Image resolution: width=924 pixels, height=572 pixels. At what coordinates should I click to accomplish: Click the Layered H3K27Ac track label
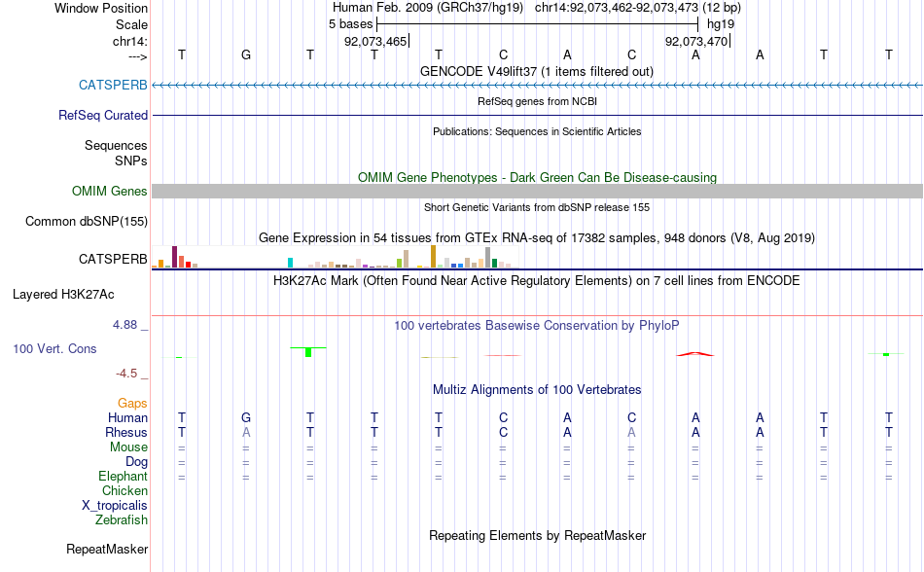(x=63, y=294)
